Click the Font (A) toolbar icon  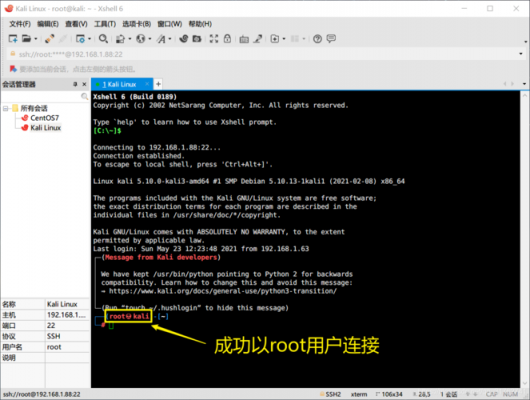click(x=161, y=39)
